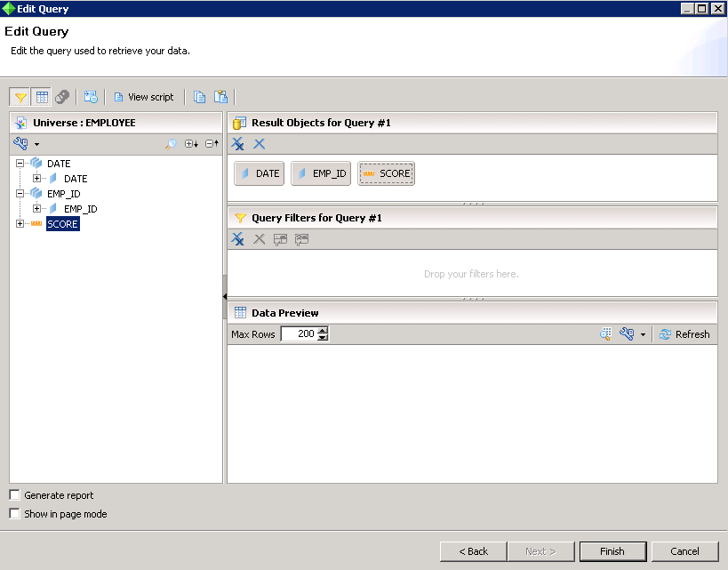
Task: Toggle the filter panel funnel icon
Action: pyautogui.click(x=20, y=97)
